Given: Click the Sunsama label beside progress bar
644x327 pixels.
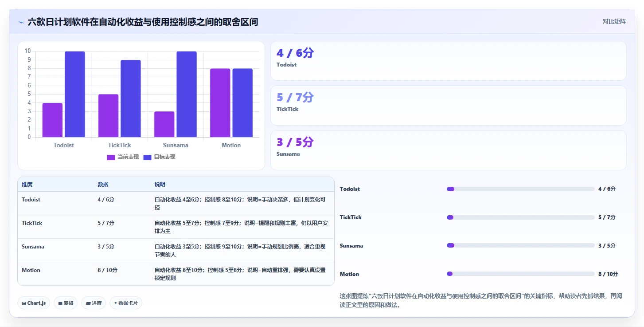Looking at the screenshot, I should click(x=351, y=246).
